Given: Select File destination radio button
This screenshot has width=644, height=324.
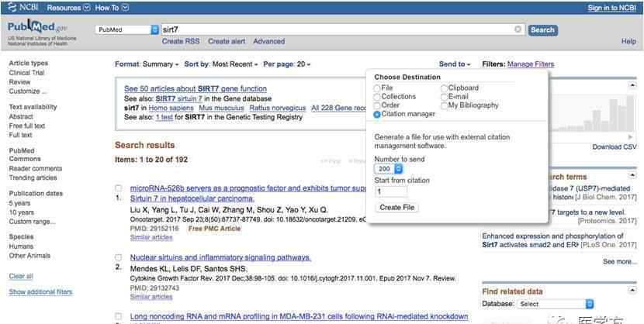Looking at the screenshot, I should [x=377, y=88].
